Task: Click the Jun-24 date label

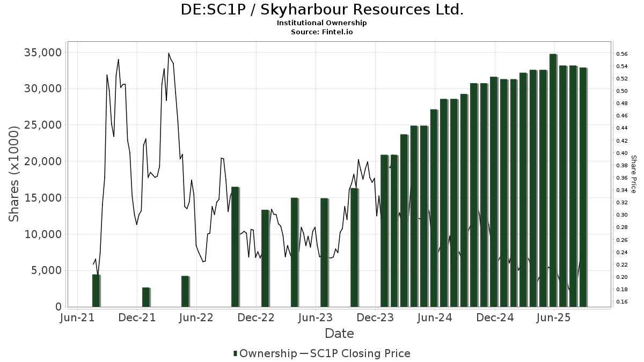Action: click(x=435, y=317)
